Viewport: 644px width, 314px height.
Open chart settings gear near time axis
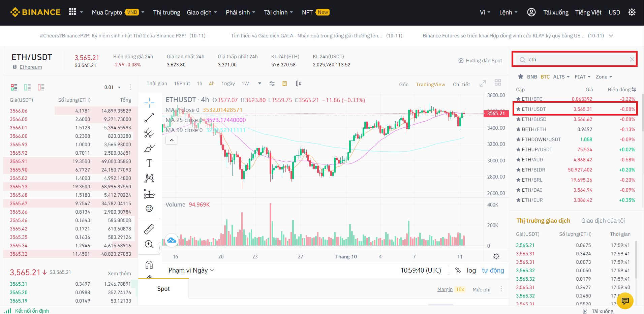[x=496, y=256]
